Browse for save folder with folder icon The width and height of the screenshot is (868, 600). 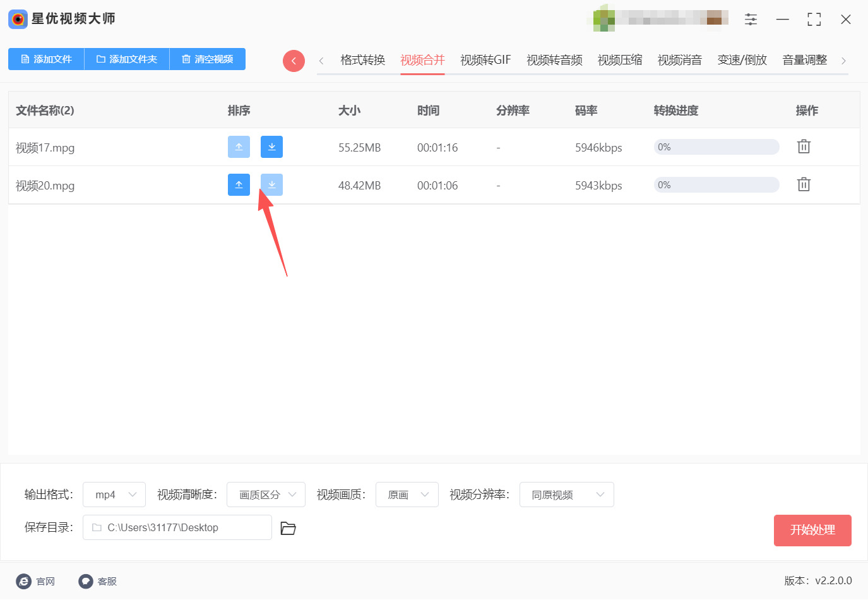pyautogui.click(x=288, y=528)
